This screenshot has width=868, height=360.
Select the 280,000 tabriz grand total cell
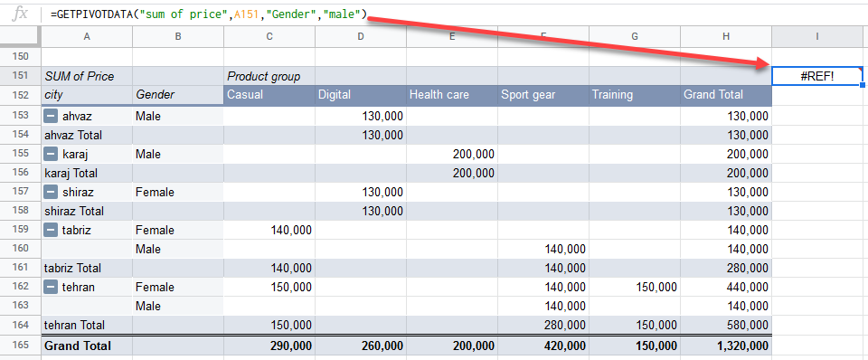pos(726,268)
